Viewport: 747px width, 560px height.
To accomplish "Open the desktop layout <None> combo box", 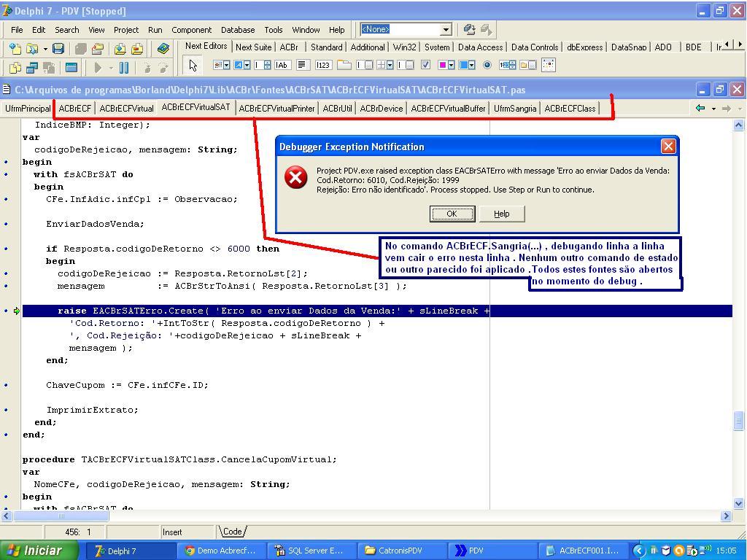I will pos(406,29).
